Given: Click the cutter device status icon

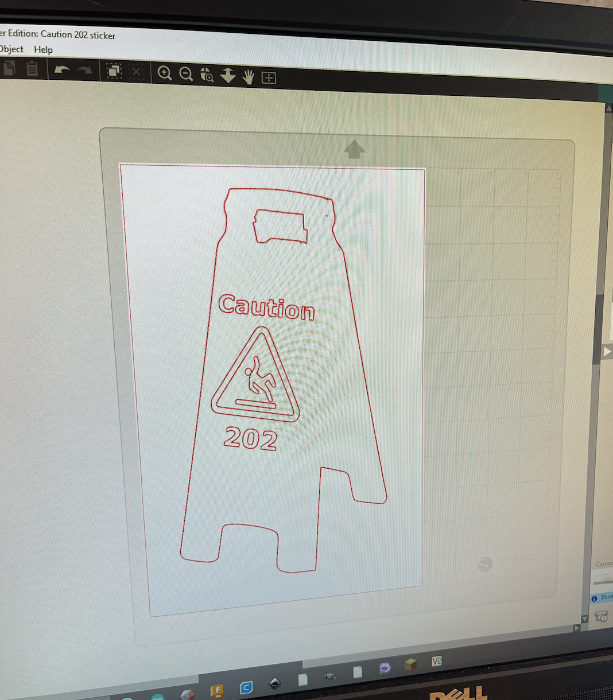Looking at the screenshot, I should pos(601,617).
